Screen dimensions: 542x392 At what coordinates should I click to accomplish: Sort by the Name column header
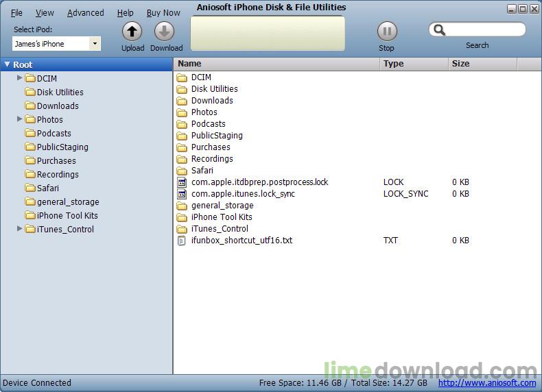[276, 64]
